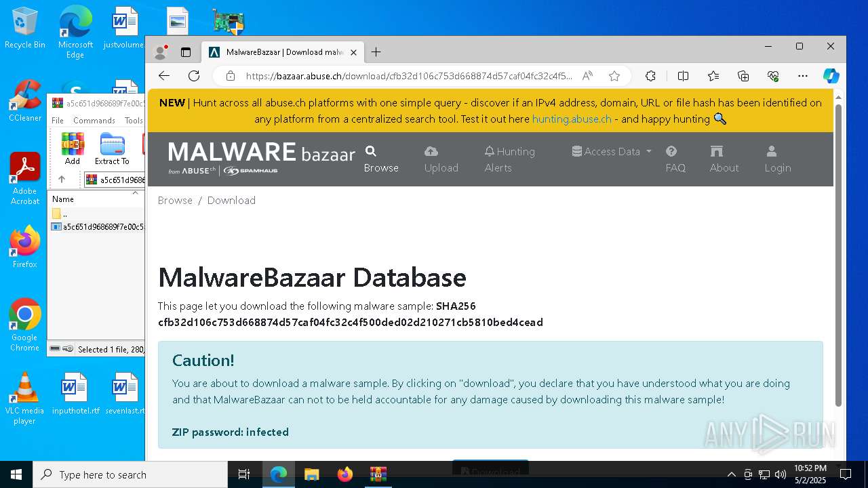Open About in MalwareBazaar navbar

click(724, 160)
